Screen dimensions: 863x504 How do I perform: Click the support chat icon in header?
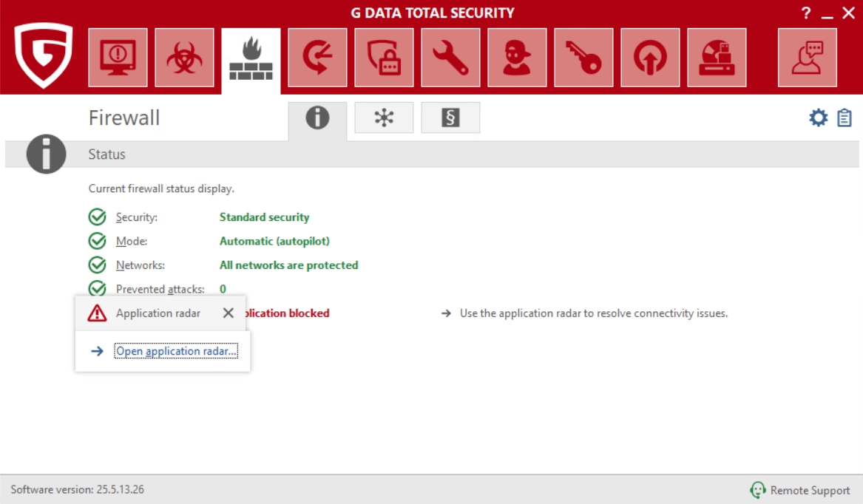tap(807, 58)
